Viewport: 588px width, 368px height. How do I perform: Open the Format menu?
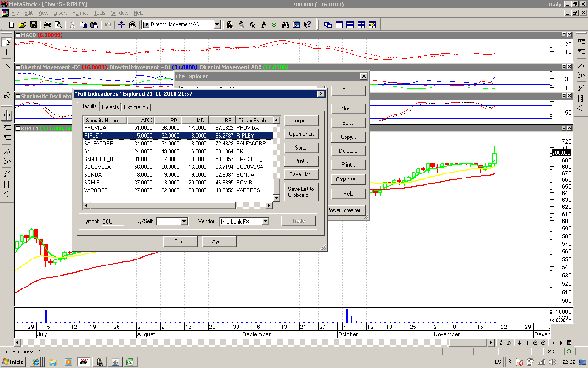point(80,13)
